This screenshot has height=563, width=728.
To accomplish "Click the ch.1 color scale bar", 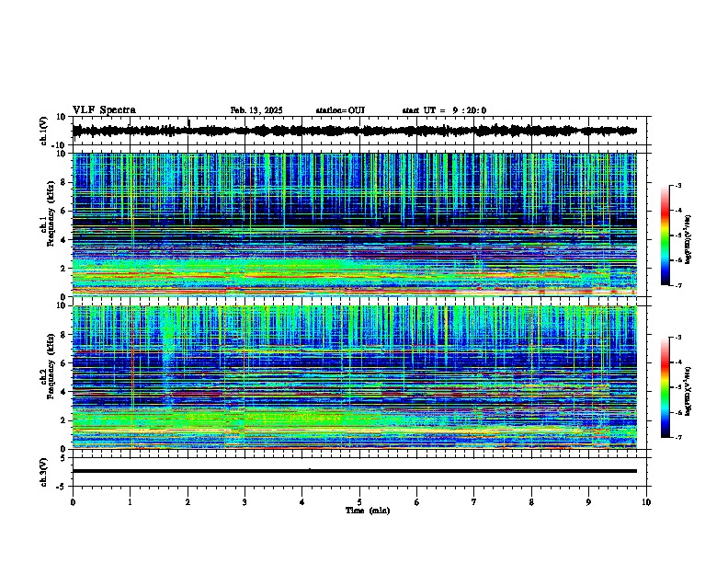I will pos(665,236).
